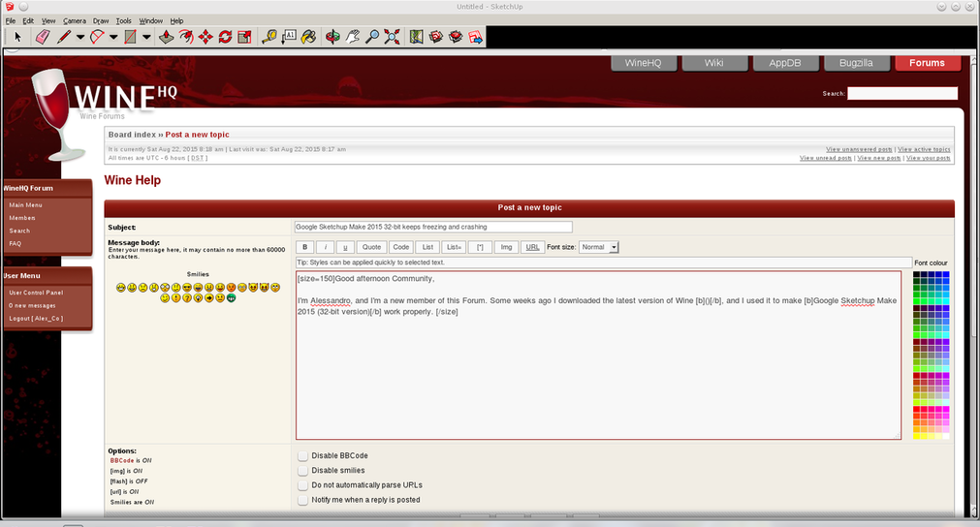The image size is (980, 527).
Task: Switch to the AppDB tab
Action: (785, 63)
